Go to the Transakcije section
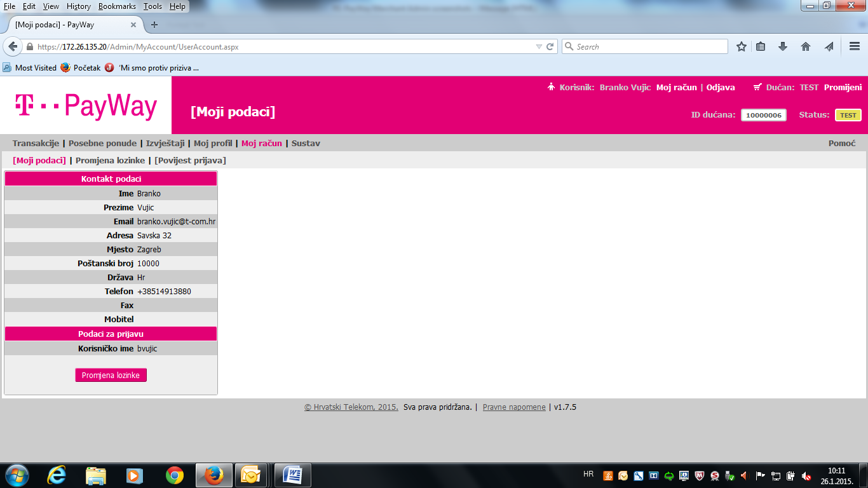This screenshot has width=868, height=488. pos(36,144)
